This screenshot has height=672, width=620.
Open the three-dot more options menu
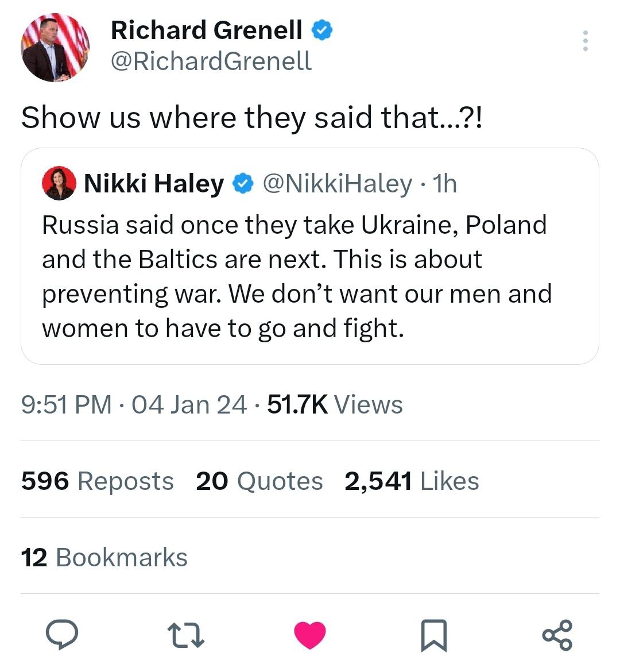point(585,41)
